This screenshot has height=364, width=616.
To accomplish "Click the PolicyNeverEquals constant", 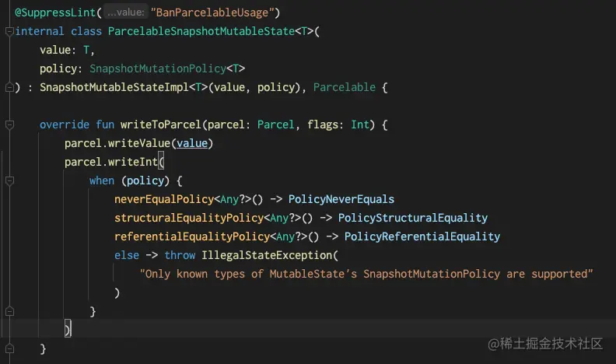I will (341, 199).
